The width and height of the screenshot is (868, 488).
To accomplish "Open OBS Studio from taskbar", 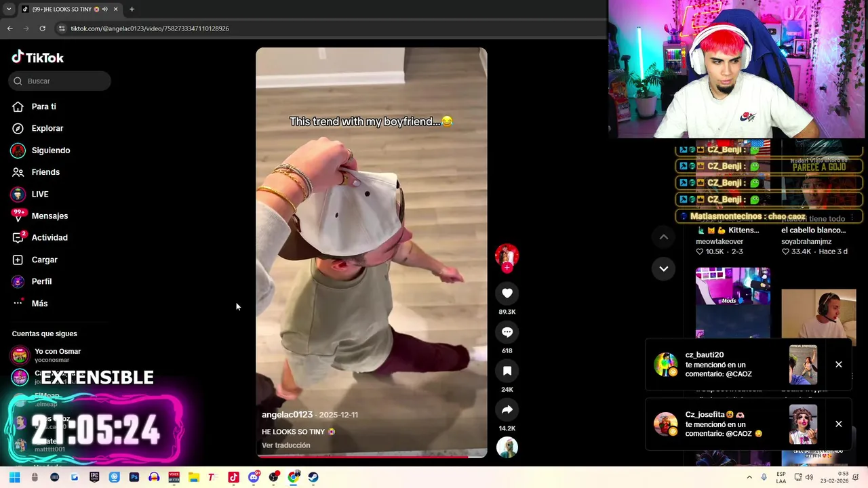I will pyautogui.click(x=273, y=477).
